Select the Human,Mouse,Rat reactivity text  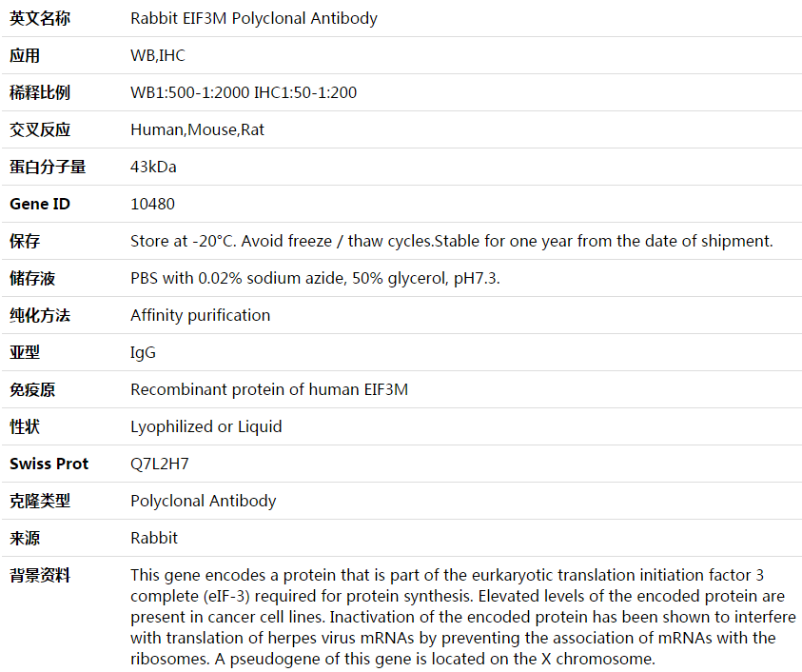[x=198, y=129]
